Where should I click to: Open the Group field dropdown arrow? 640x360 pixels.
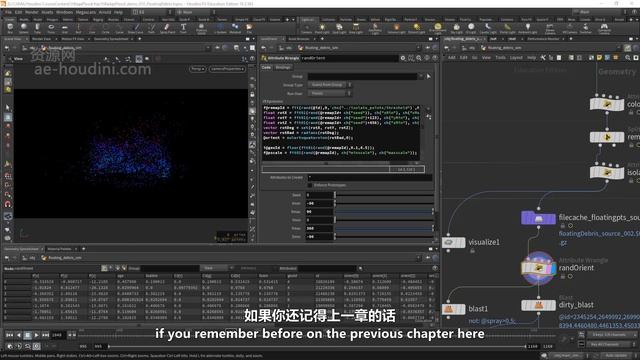[x=421, y=76]
